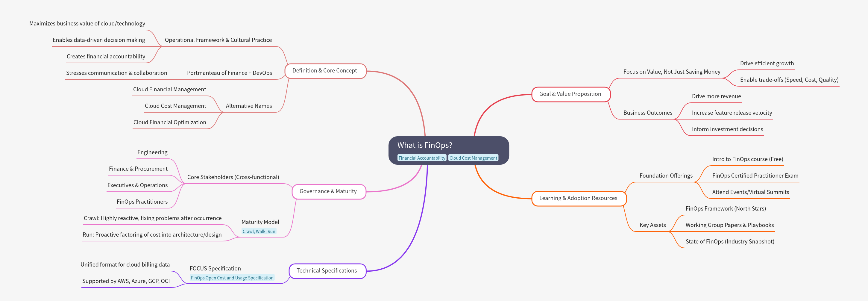
Task: Click the "Crawl, Walk, Run" tag label
Action: (x=259, y=231)
